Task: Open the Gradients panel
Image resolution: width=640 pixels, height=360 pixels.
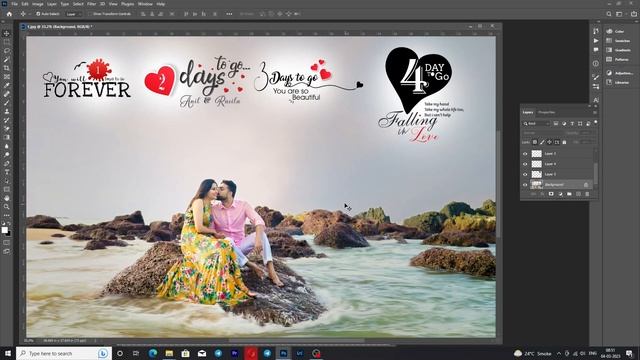Action: 619,50
